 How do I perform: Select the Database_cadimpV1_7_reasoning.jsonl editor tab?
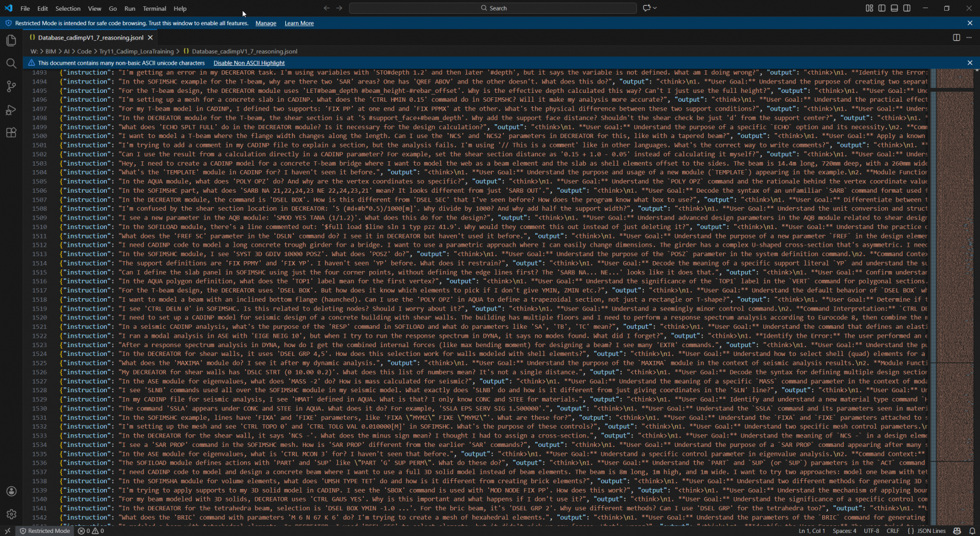pyautogui.click(x=91, y=38)
